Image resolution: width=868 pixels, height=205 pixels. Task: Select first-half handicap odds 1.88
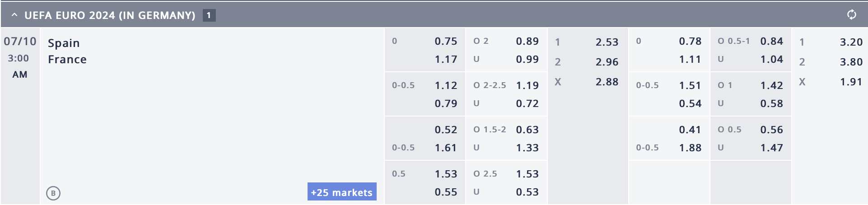click(x=690, y=148)
